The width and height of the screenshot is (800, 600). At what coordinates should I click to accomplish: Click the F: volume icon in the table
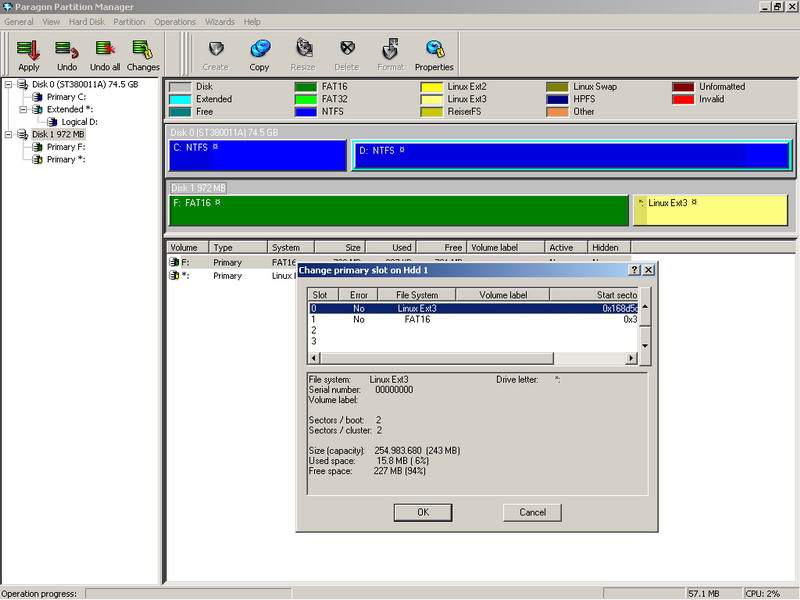(174, 262)
